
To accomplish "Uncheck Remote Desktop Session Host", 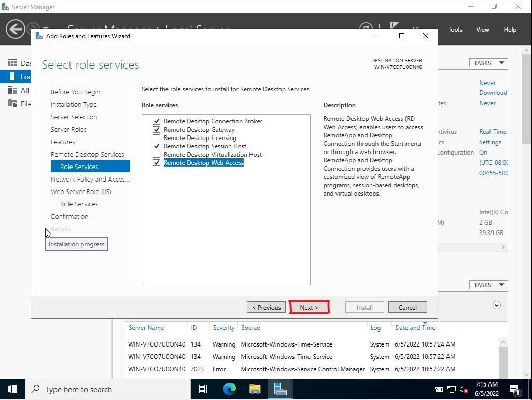I will click(157, 146).
